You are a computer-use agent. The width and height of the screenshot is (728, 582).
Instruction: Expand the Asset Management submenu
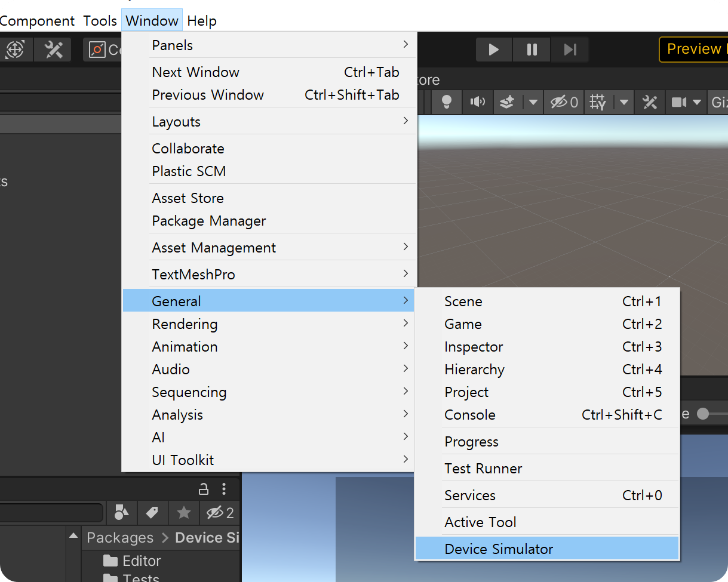(269, 248)
